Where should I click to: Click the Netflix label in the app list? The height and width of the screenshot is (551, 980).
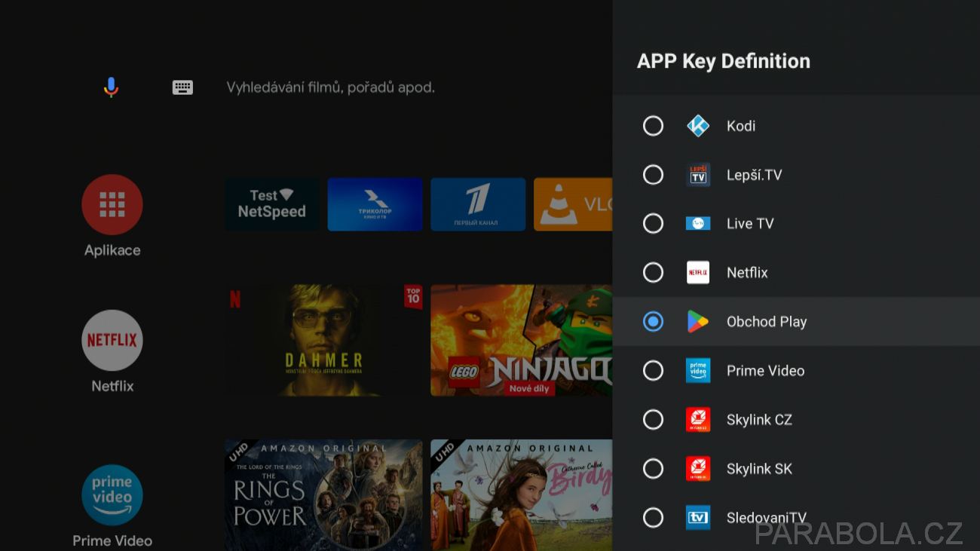(747, 273)
